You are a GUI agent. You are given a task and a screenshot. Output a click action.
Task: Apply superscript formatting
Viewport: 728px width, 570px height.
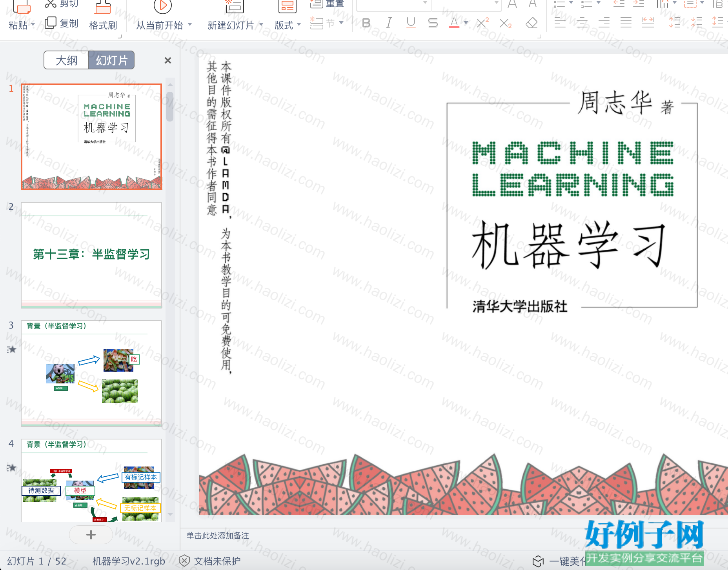[482, 23]
